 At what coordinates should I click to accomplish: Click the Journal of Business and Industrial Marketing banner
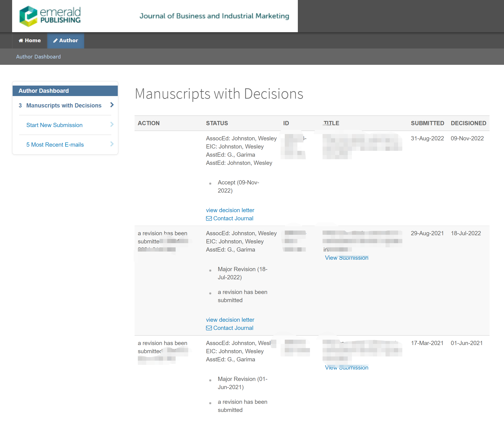pos(214,16)
